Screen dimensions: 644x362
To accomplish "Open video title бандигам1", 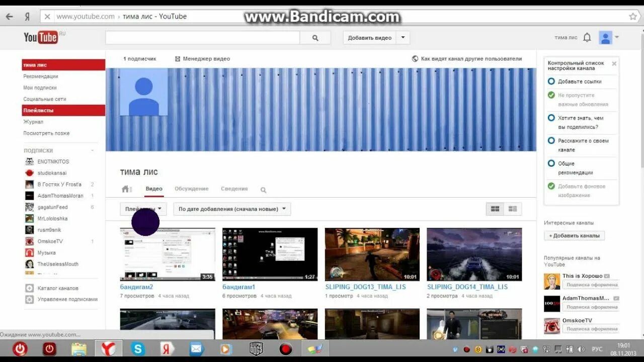I will click(239, 287).
